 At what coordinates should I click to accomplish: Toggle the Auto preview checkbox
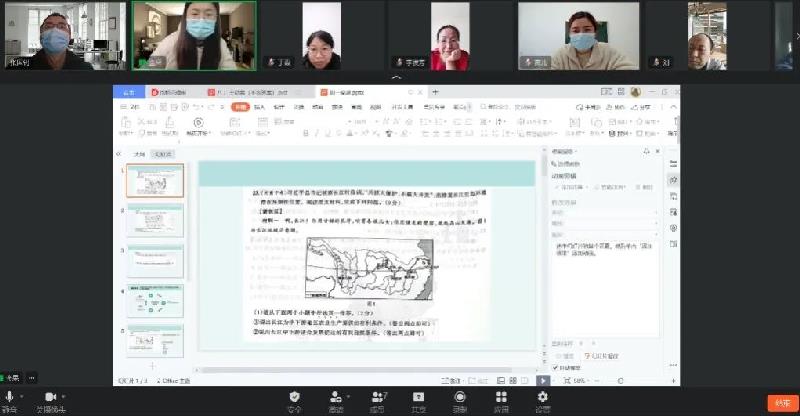[x=555, y=368]
